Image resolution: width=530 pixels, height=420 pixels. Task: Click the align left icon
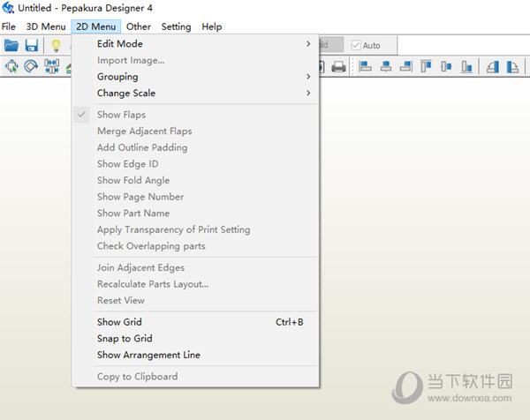tap(365, 66)
